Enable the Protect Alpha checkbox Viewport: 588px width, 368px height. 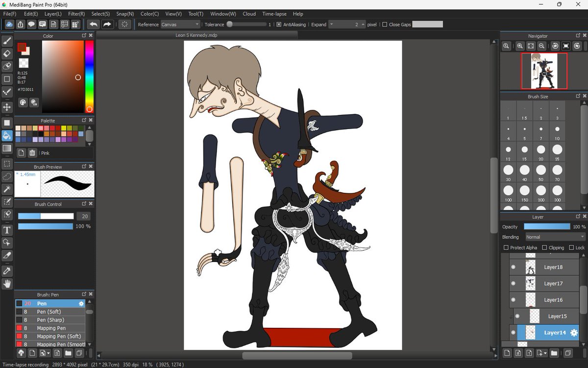click(x=506, y=248)
